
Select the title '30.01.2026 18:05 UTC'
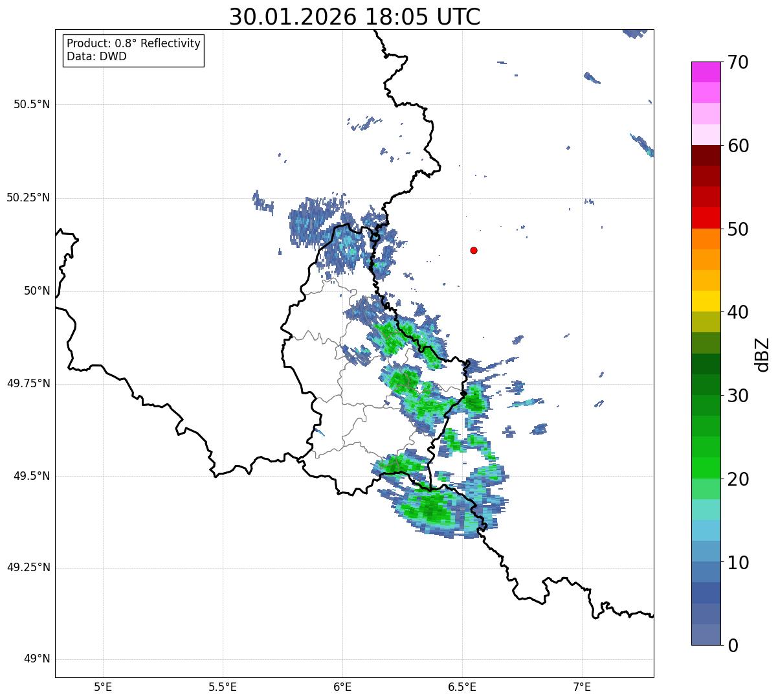355,16
